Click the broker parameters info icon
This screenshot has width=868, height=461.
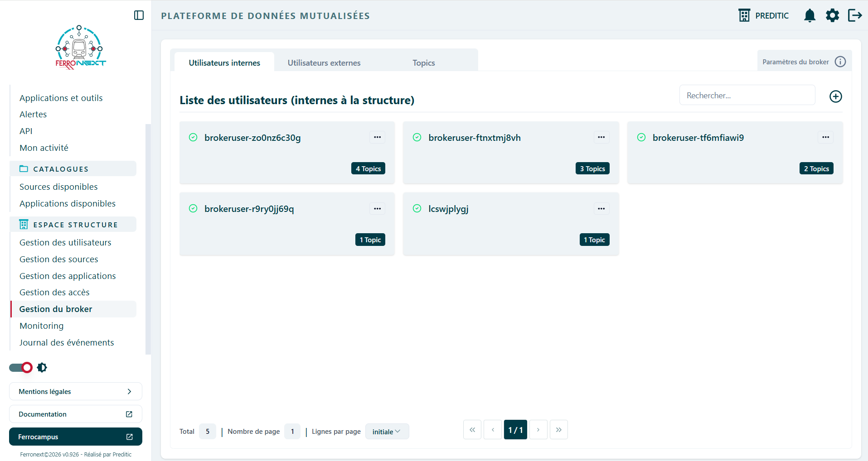click(840, 62)
